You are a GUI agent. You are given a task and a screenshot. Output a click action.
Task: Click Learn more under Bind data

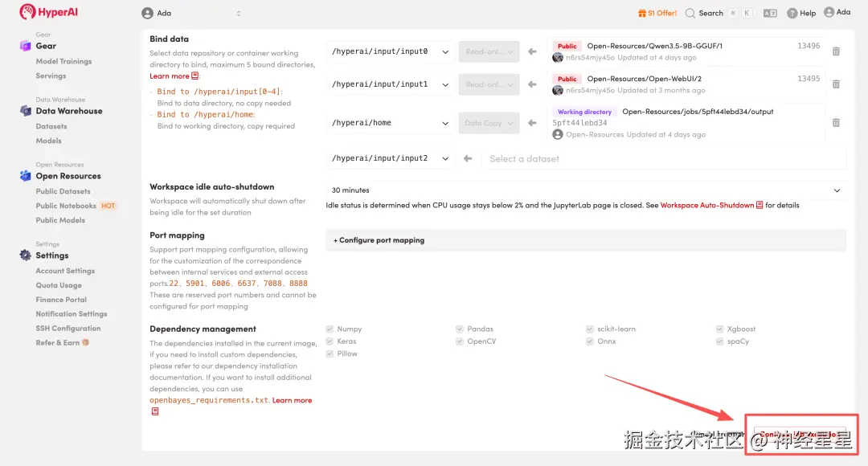pyautogui.click(x=170, y=76)
